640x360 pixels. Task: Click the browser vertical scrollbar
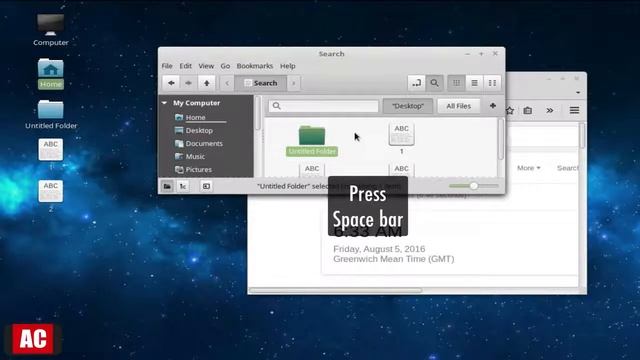(x=582, y=136)
